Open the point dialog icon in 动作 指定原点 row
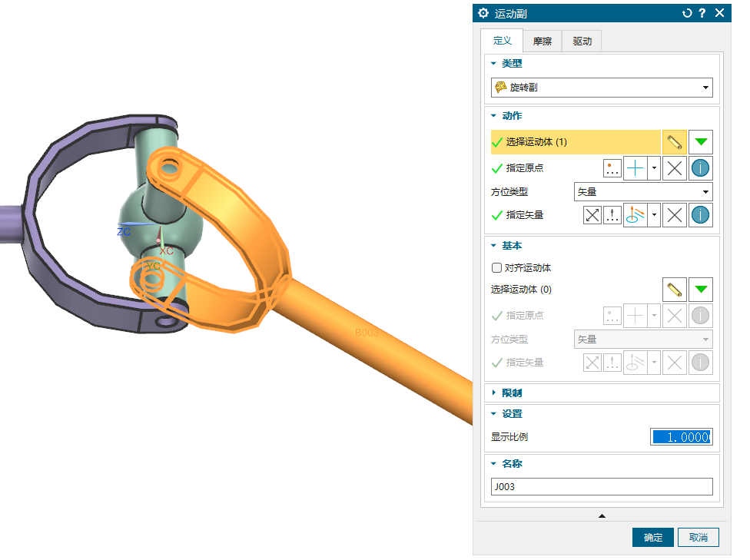750x560 pixels. coord(612,168)
